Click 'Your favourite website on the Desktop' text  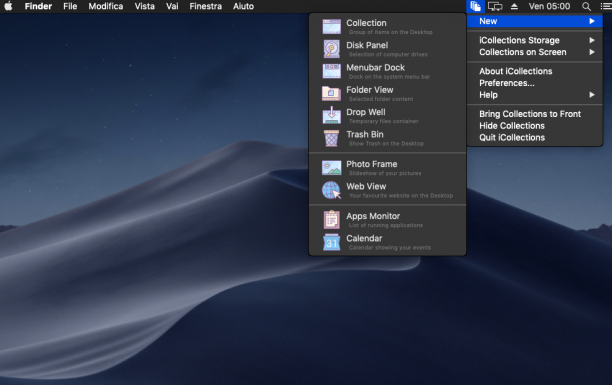pyautogui.click(x=401, y=195)
